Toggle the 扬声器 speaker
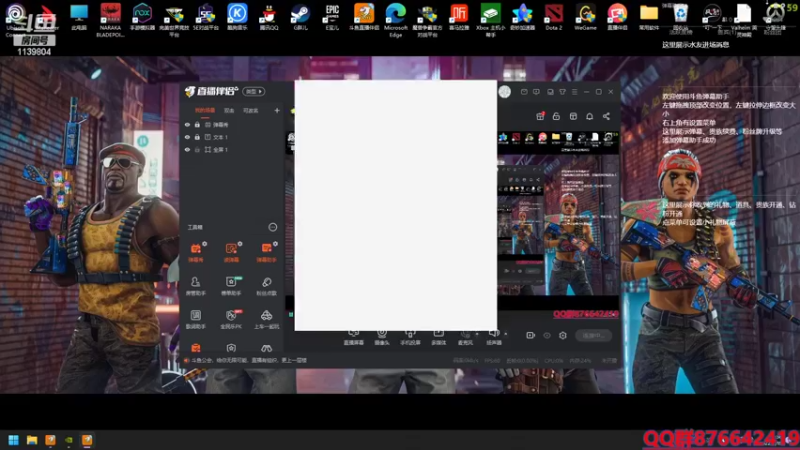 [494, 338]
